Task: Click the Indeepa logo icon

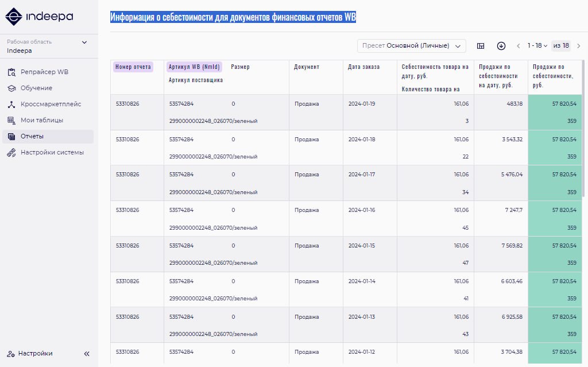Action: pyautogui.click(x=14, y=17)
